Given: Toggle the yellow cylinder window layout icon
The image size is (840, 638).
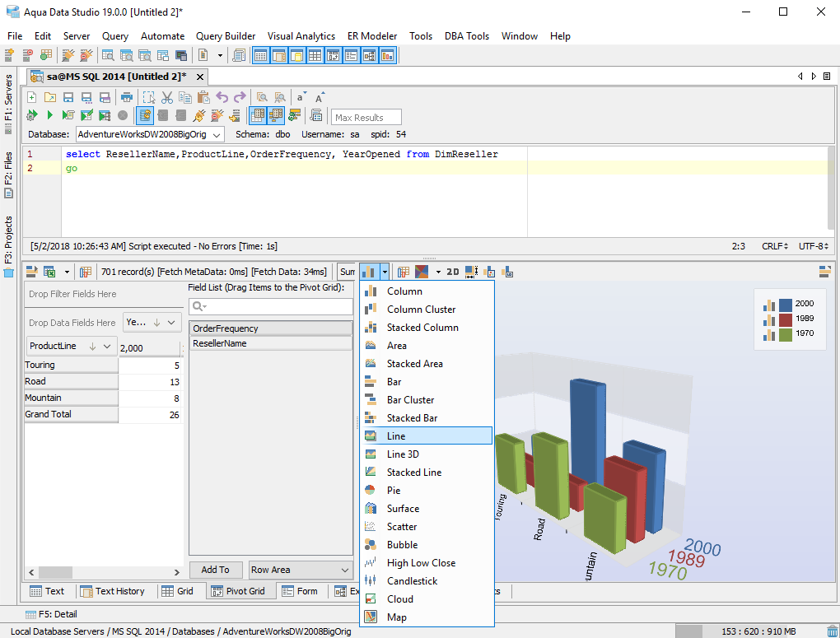Looking at the screenshot, I should pos(296,55).
